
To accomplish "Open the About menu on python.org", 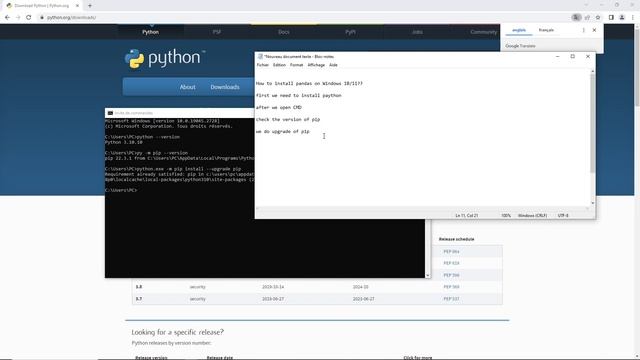I will [187, 87].
